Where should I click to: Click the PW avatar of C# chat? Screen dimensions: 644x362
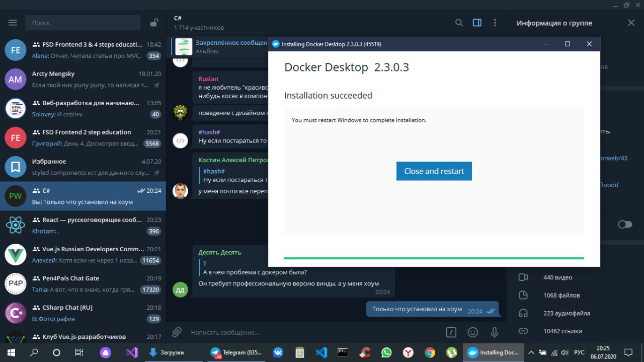(15, 196)
